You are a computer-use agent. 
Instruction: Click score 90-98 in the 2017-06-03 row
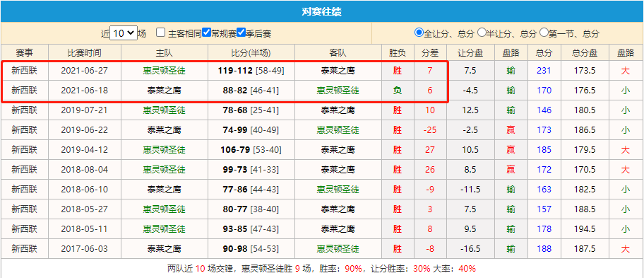tap(235, 248)
